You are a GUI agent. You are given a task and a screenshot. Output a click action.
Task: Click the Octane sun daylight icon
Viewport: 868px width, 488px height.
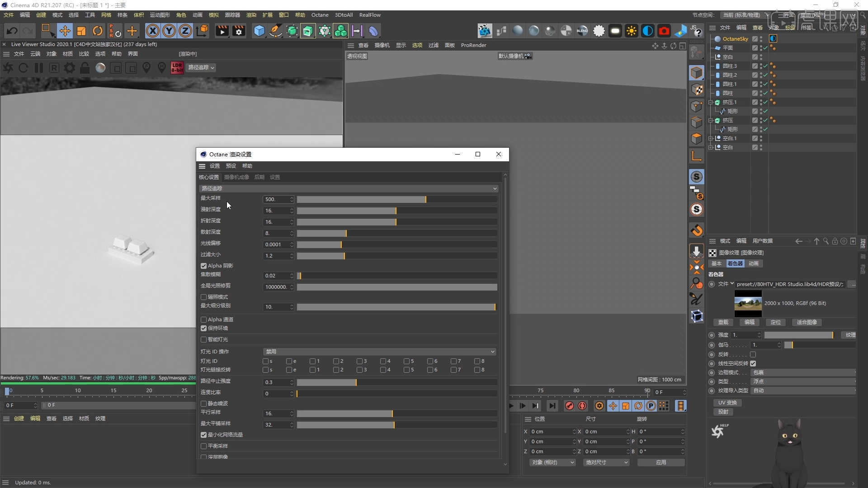pyautogui.click(x=631, y=31)
